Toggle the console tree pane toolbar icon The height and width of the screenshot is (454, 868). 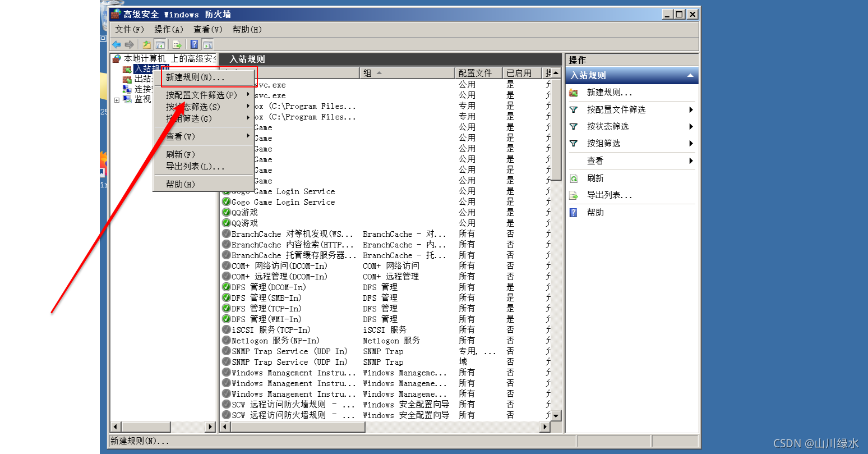pyautogui.click(x=160, y=45)
